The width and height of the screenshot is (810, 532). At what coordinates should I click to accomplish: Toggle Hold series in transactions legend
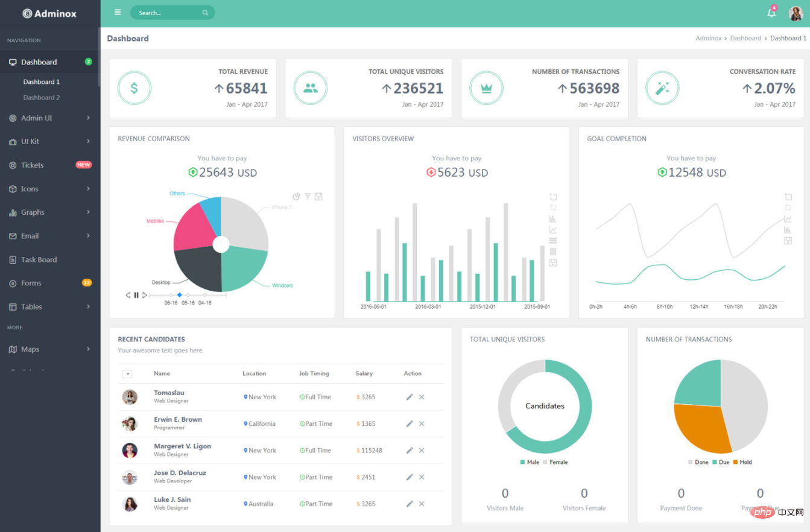(x=742, y=462)
